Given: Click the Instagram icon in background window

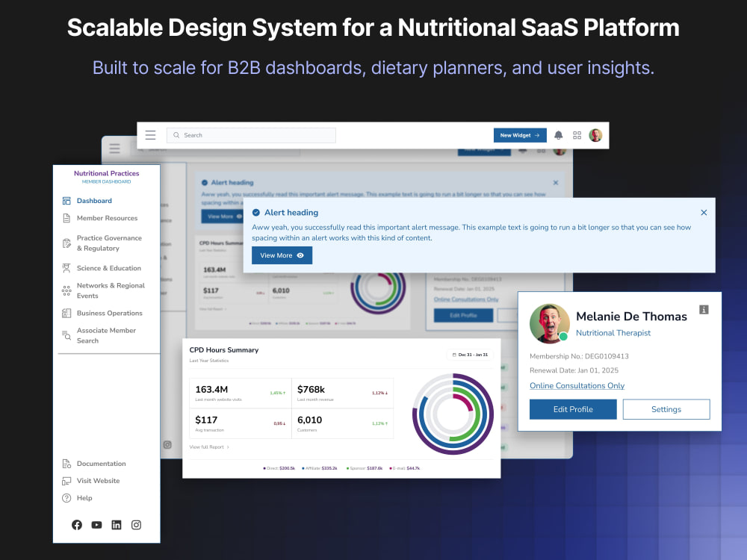Looking at the screenshot, I should 167,445.
